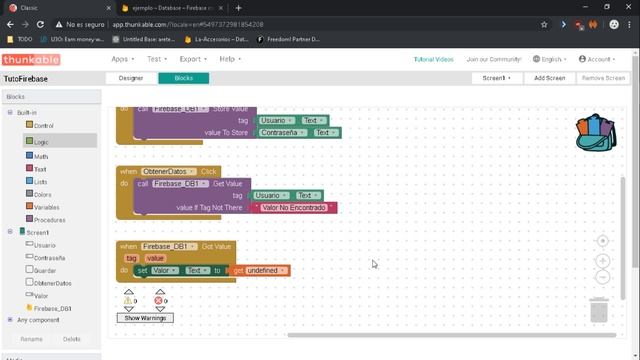Switch to the Designer tab
The width and height of the screenshot is (640, 360).
tap(131, 78)
